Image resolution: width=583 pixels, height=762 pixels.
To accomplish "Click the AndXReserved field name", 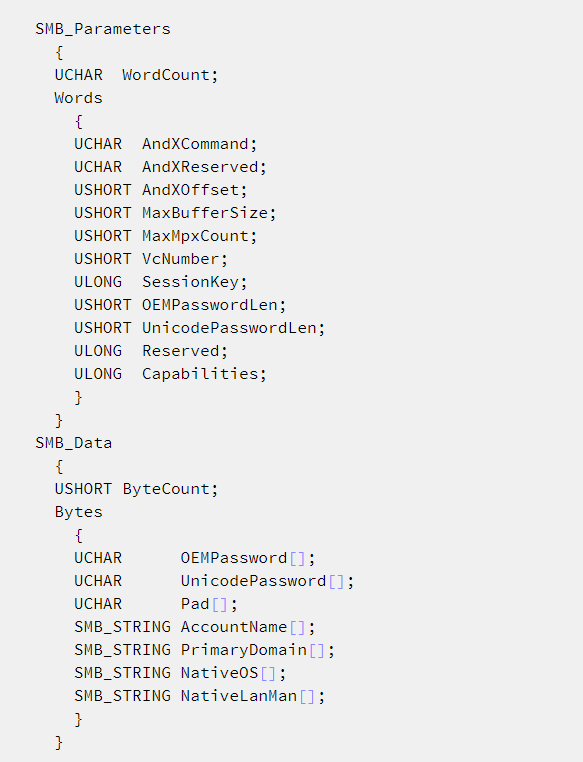I will (x=200, y=167).
